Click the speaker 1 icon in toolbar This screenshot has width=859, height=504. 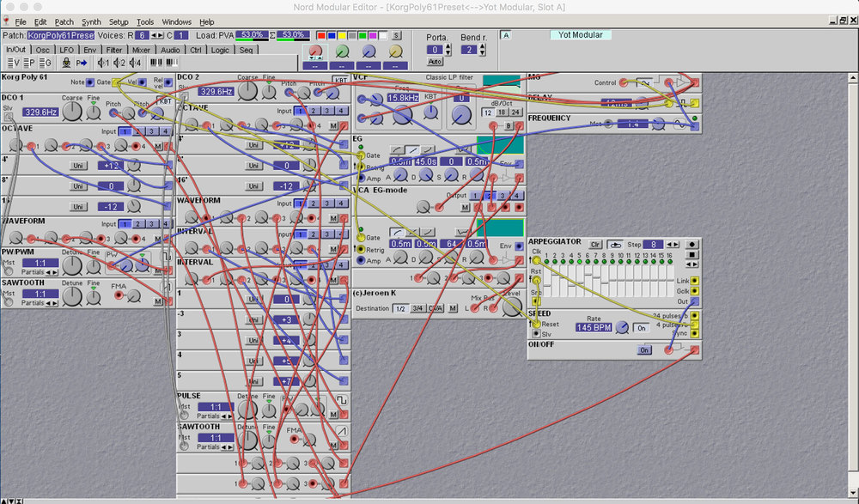pos(104,63)
